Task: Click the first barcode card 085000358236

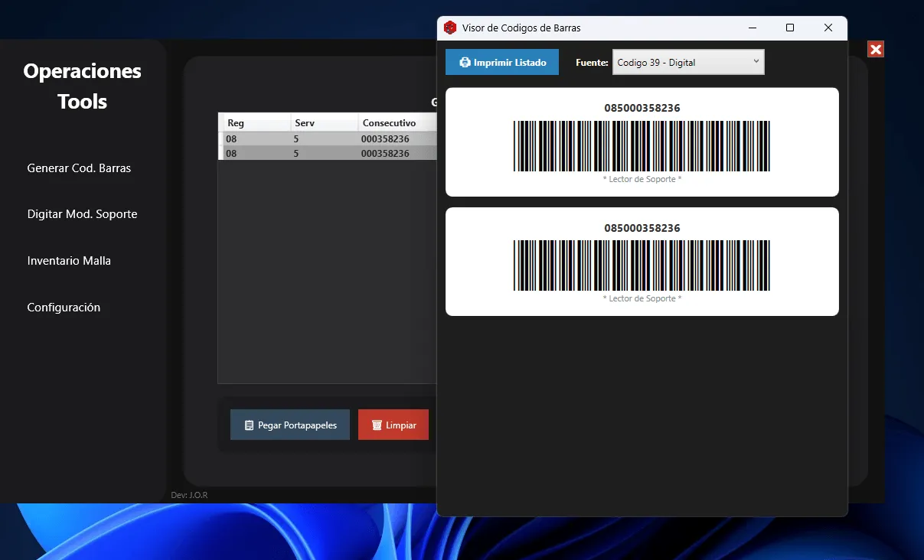Action: click(x=642, y=142)
